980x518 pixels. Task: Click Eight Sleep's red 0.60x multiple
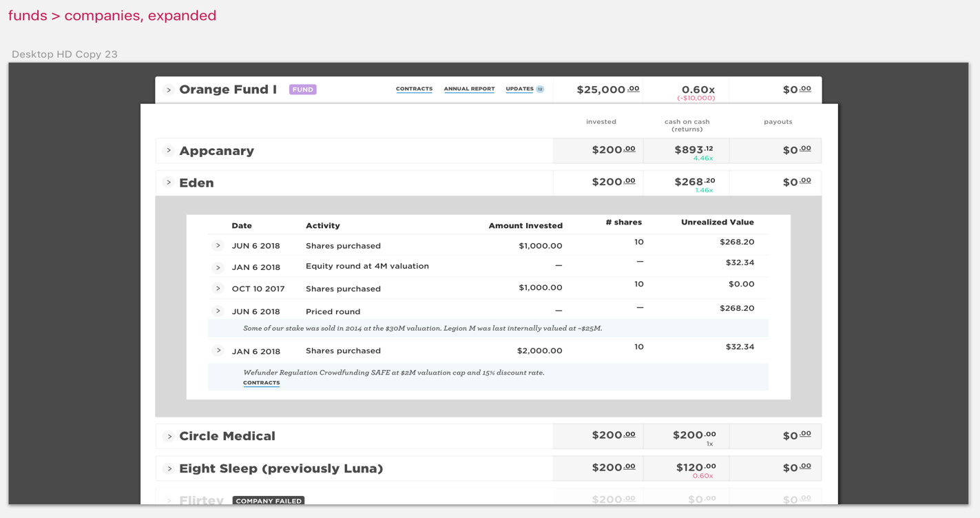702,476
